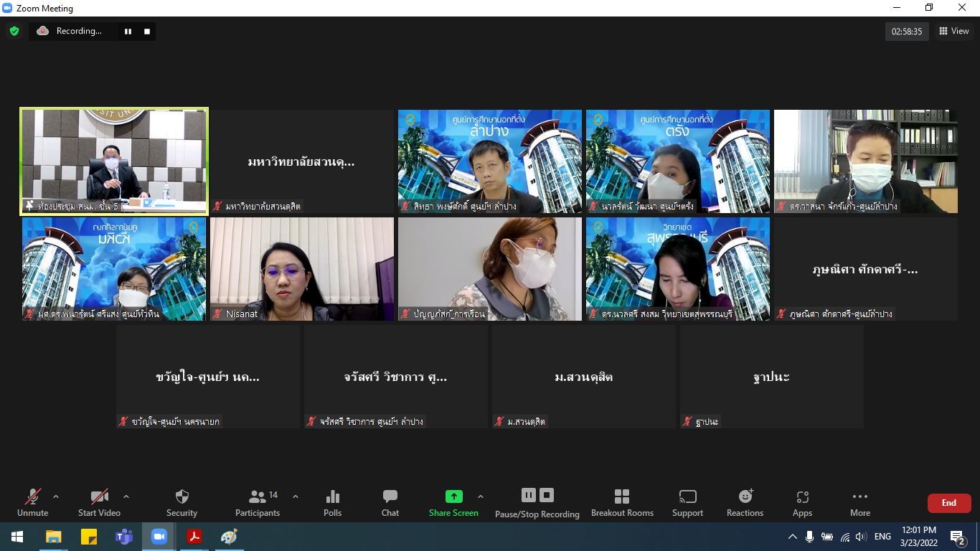Click the Support icon
Image resolution: width=980 pixels, height=551 pixels.
(687, 496)
